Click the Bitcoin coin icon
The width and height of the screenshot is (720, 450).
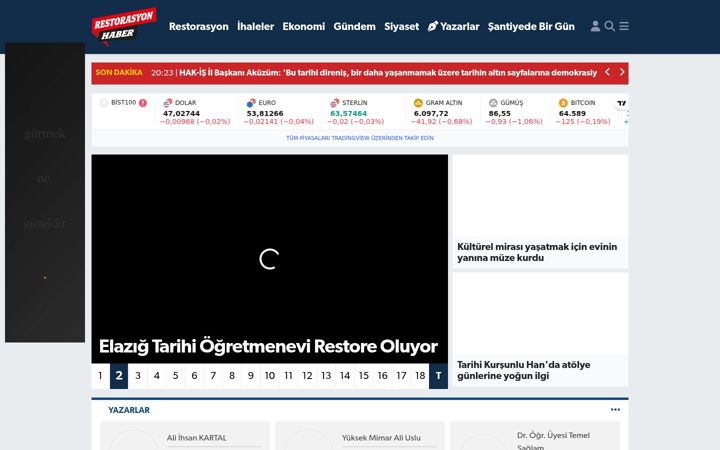pos(563,103)
